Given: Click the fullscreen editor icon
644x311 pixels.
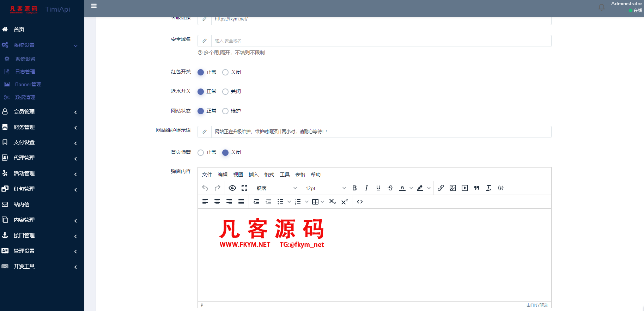Looking at the screenshot, I should pyautogui.click(x=244, y=188).
